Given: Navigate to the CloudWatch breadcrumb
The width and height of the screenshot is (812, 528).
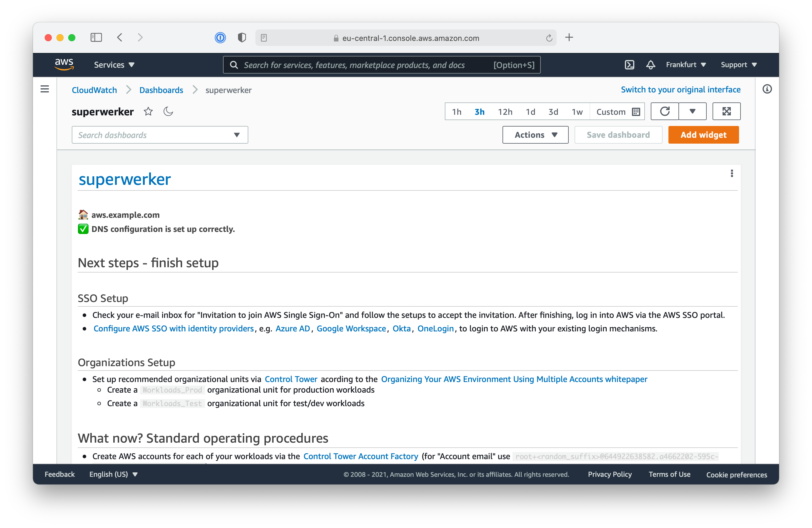Looking at the screenshot, I should 94,90.
